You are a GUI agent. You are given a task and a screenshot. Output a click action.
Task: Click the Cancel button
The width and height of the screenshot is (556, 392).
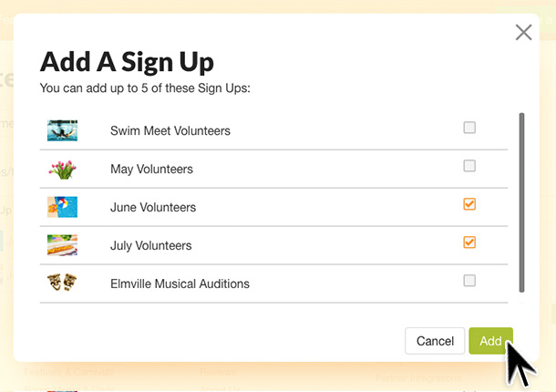[x=435, y=341]
